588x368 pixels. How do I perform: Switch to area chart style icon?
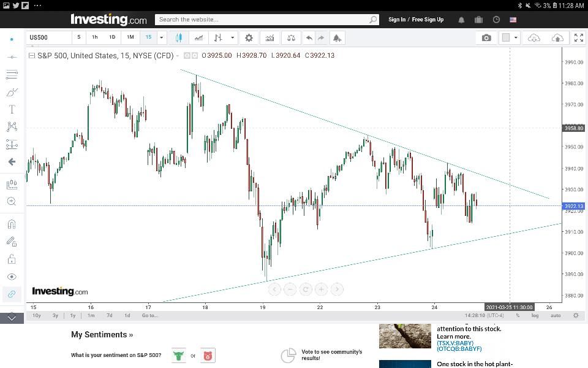pos(198,37)
